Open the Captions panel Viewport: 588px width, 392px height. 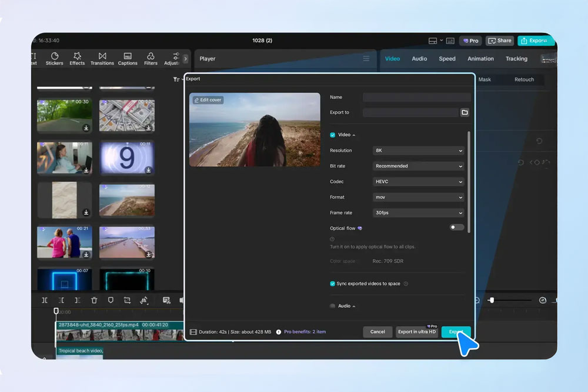pyautogui.click(x=128, y=58)
